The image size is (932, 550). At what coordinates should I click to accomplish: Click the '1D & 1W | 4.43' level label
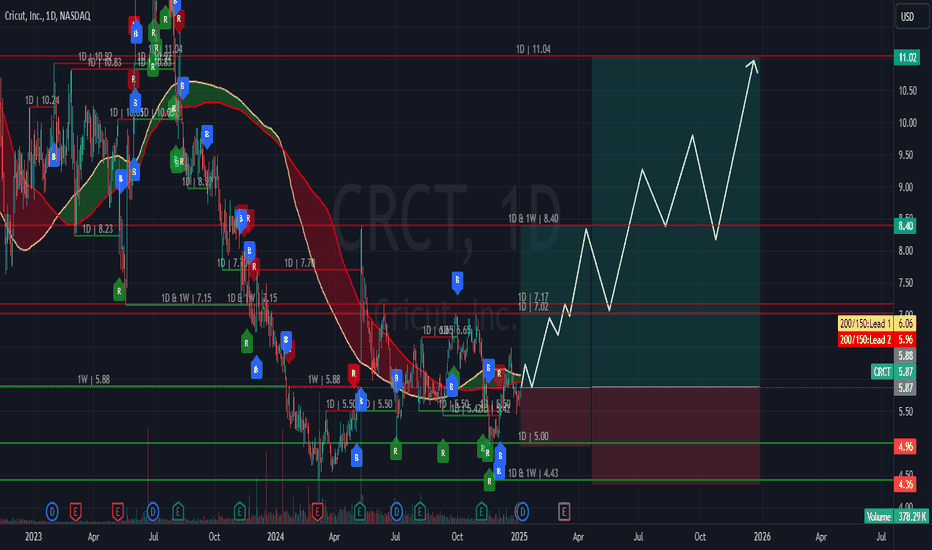pos(533,473)
